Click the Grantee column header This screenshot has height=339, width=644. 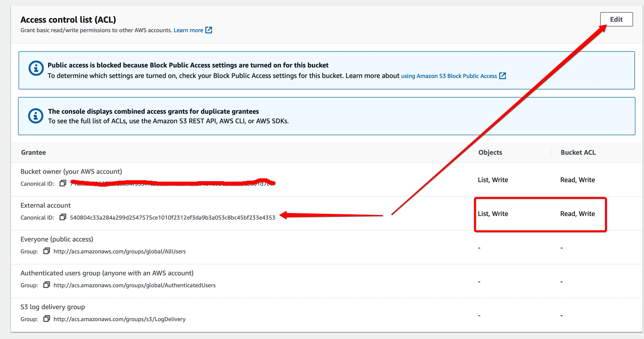point(33,152)
